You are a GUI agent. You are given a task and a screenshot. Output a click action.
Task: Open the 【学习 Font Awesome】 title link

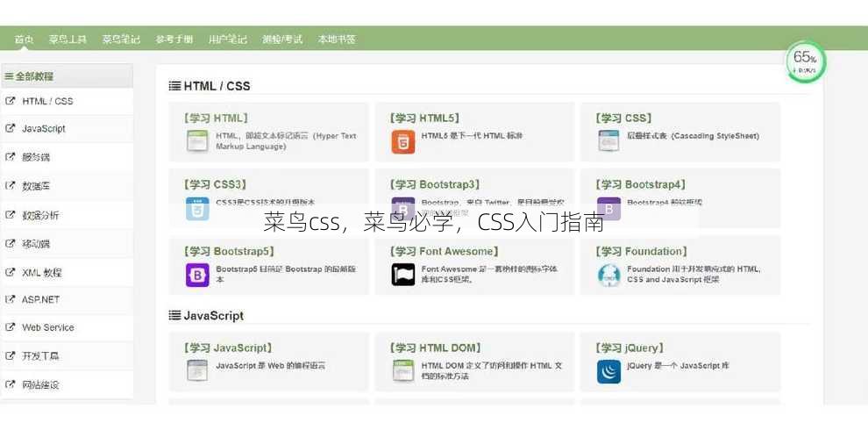point(444,251)
